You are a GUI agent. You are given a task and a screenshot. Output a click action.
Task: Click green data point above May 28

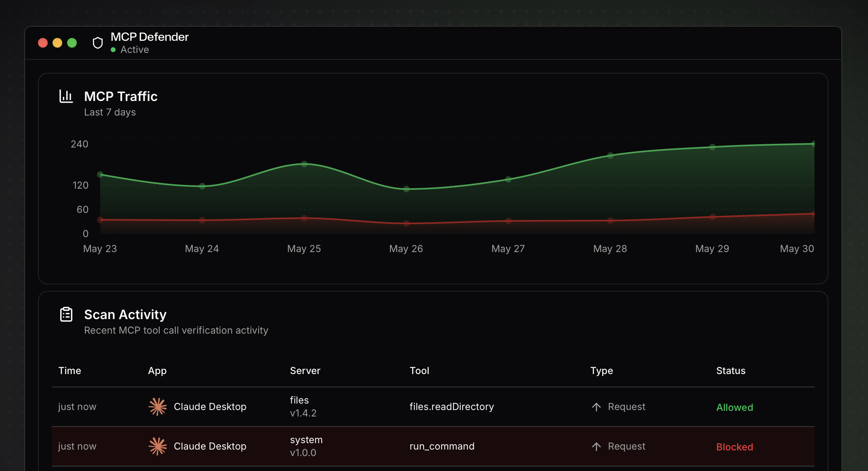click(x=610, y=156)
